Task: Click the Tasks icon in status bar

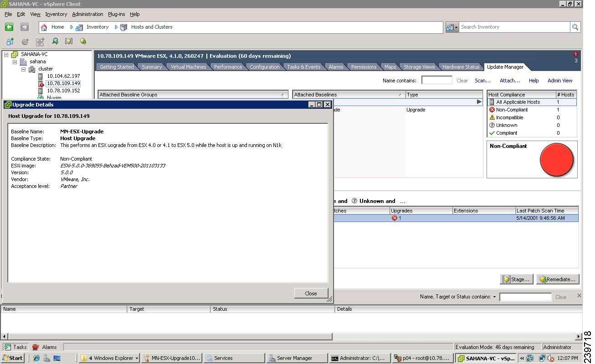Action: click(x=7, y=347)
